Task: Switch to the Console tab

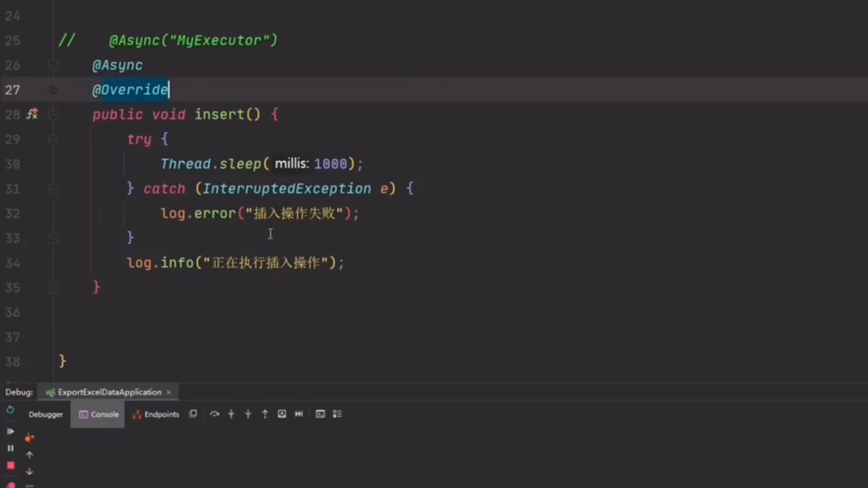Action: (x=98, y=414)
